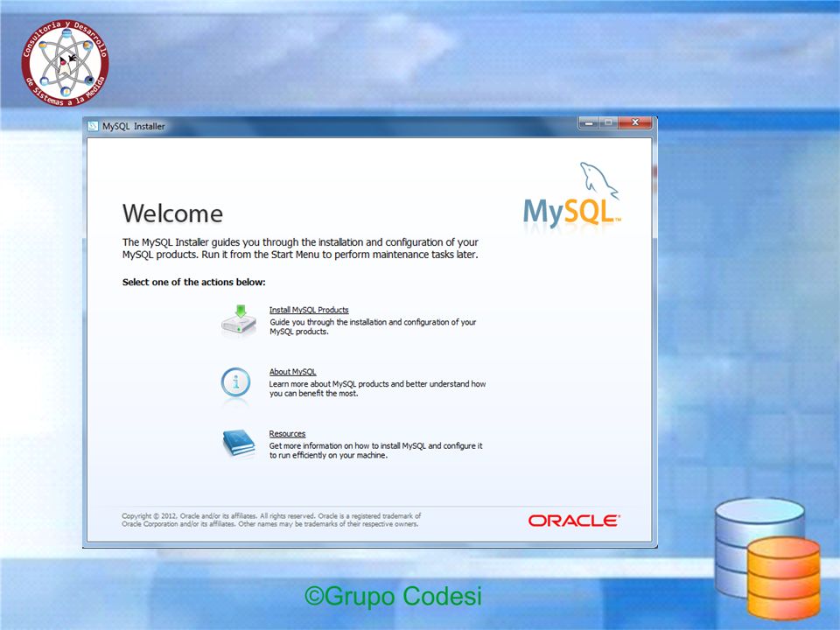Open the About MySQL link
This screenshot has height=630, width=840.
click(292, 372)
